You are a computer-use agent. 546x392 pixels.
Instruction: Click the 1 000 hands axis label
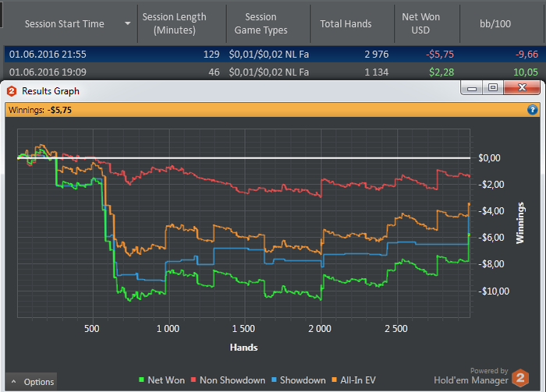point(168,329)
